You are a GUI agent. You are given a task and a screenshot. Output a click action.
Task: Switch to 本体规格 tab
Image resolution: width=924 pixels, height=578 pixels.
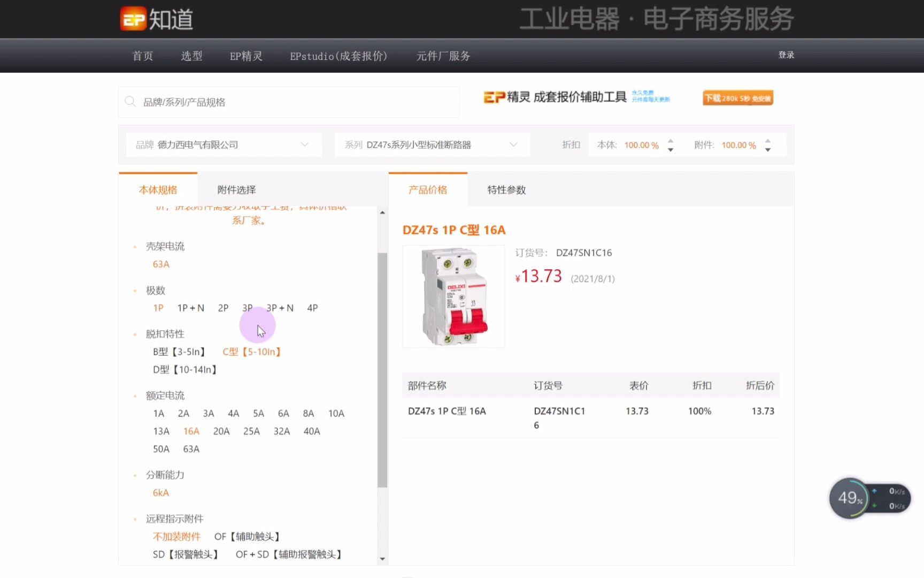point(158,189)
